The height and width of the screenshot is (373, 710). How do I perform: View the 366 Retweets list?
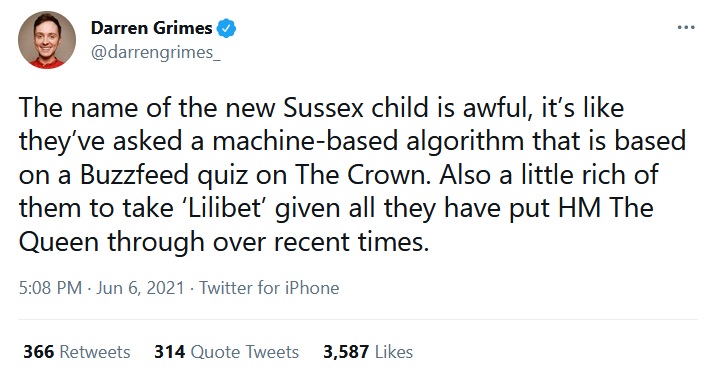point(77,352)
